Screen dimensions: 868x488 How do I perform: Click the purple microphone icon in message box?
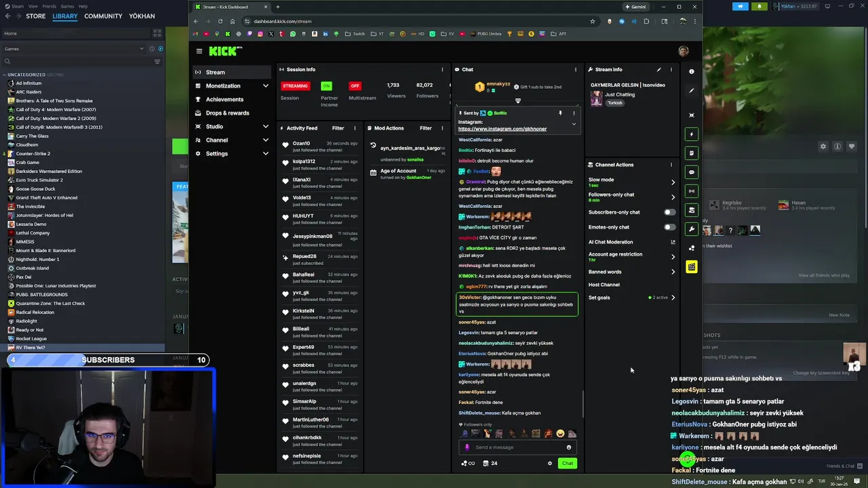[x=467, y=447]
